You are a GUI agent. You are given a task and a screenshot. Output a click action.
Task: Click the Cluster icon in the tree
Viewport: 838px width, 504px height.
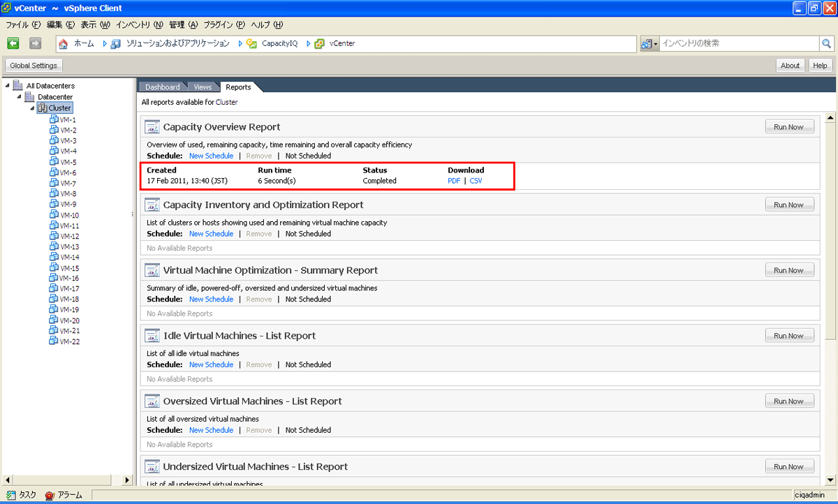point(42,108)
